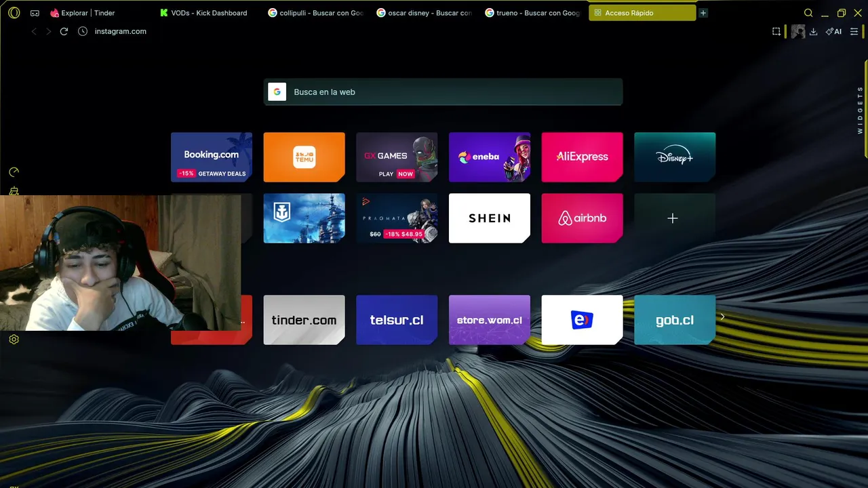
Task: Go forward with the forward arrow
Action: pyautogui.click(x=48, y=31)
